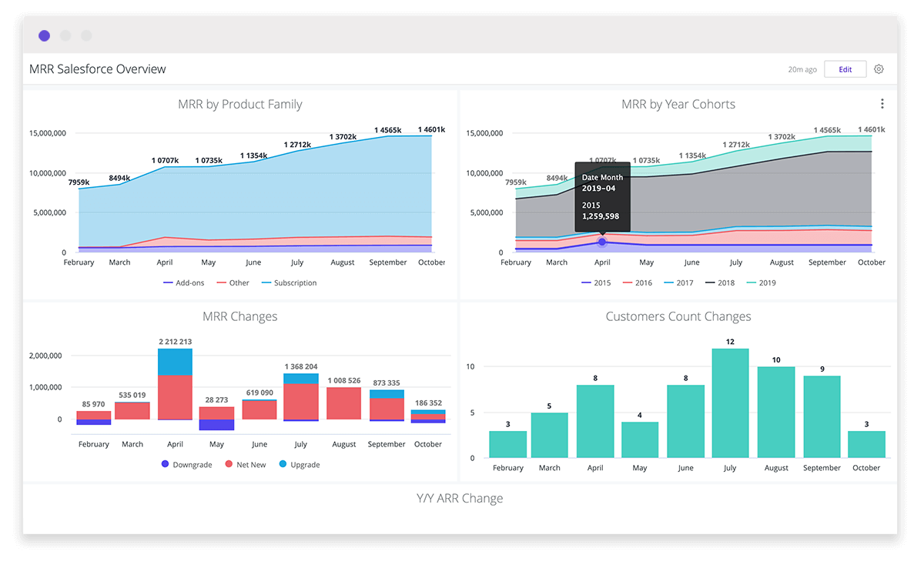Image resolution: width=924 pixels, height=568 pixels.
Task: Click the Edit button
Action: 845,68
